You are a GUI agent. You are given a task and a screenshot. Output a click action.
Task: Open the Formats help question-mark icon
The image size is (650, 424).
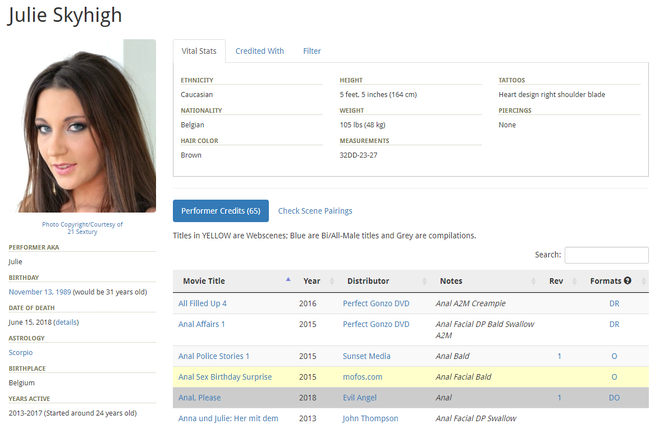point(627,281)
